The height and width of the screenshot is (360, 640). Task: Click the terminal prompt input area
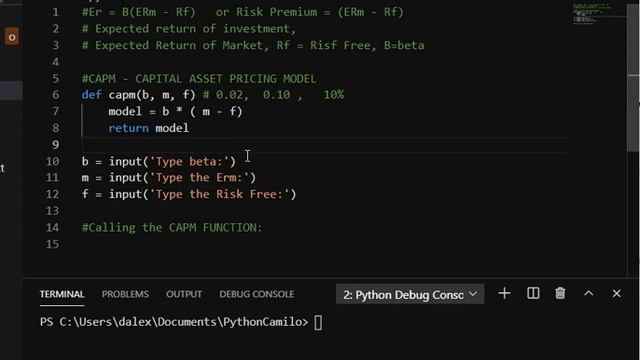[x=318, y=322]
